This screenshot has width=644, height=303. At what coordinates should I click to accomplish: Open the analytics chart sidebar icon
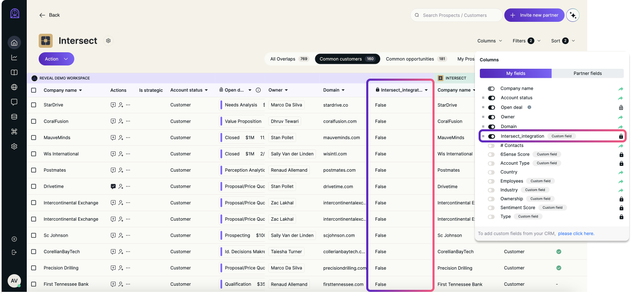pos(14,57)
